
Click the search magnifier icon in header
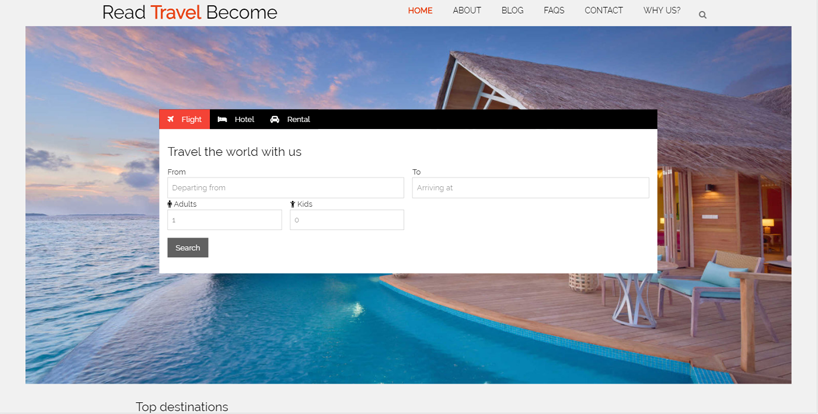click(x=702, y=15)
